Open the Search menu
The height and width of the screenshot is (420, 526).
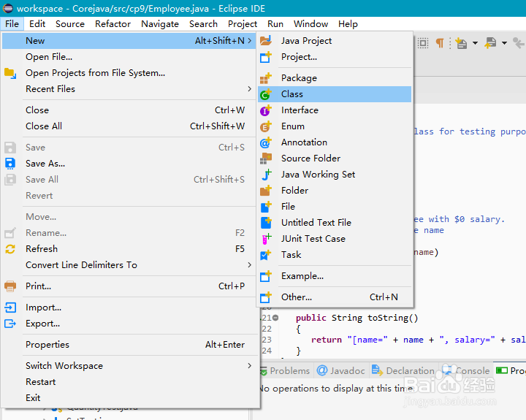coord(203,24)
